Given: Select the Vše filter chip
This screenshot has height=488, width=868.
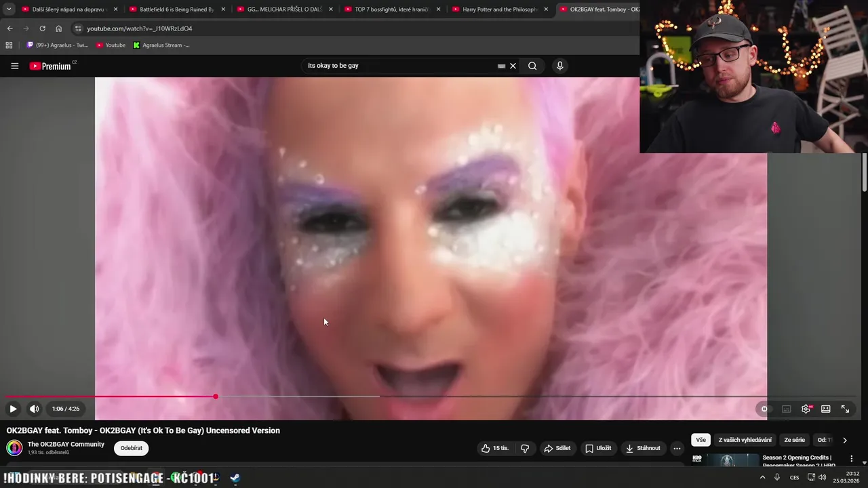Looking at the screenshot, I should point(701,440).
